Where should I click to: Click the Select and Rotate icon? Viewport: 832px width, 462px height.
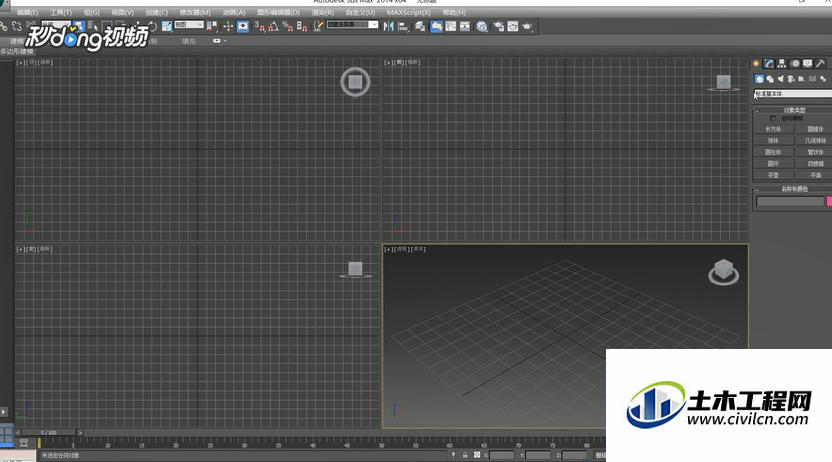152,26
